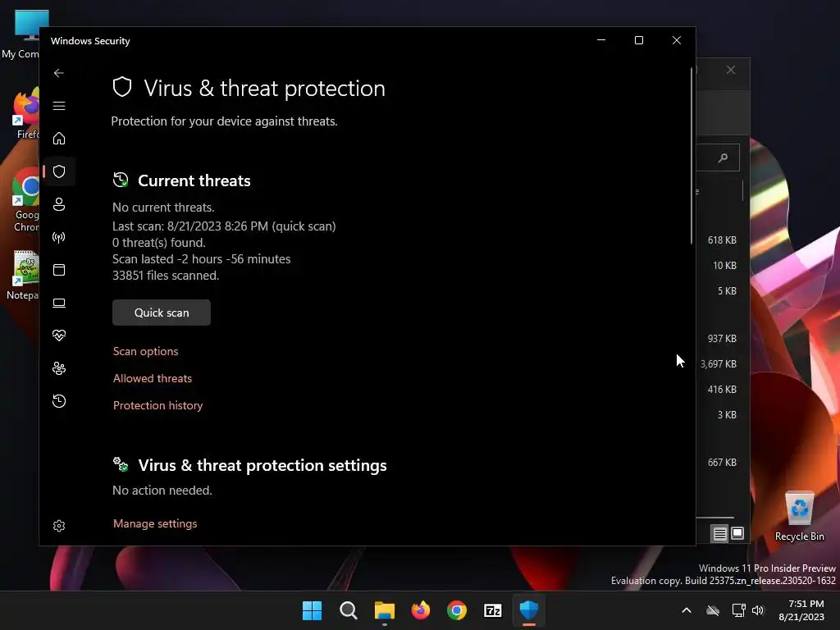
Task: Open Device security laptop icon
Action: [59, 303]
